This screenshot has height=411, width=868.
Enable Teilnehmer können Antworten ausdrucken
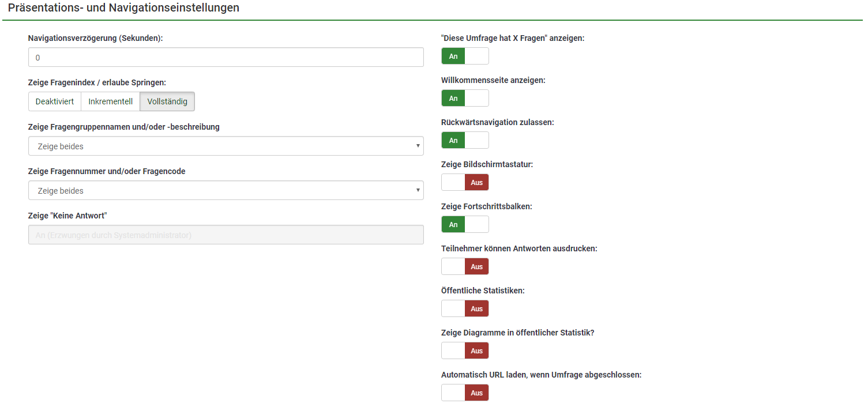click(465, 266)
